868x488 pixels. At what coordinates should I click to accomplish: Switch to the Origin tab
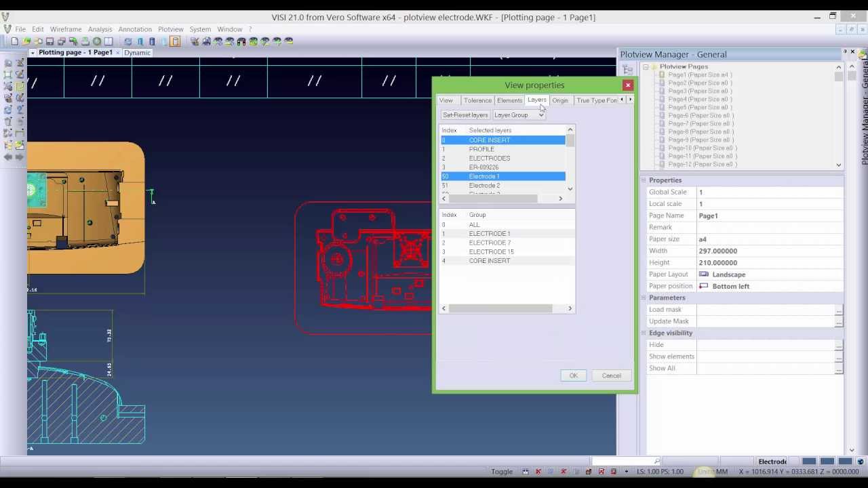tap(560, 100)
